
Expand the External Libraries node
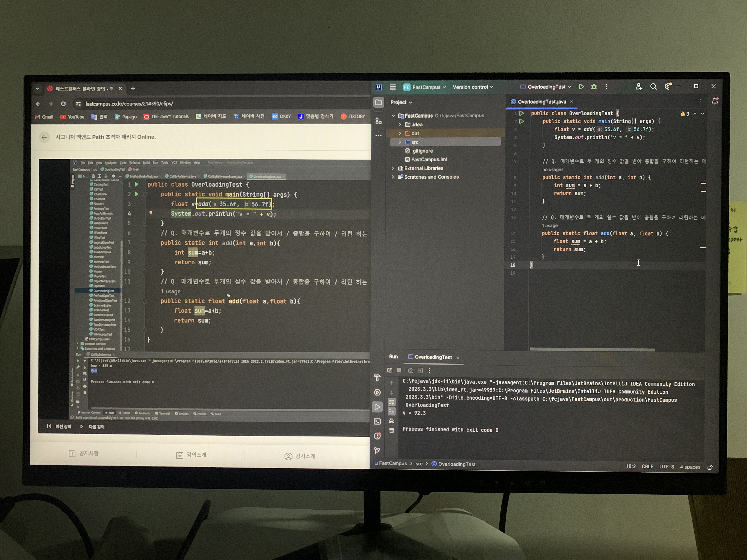(393, 168)
